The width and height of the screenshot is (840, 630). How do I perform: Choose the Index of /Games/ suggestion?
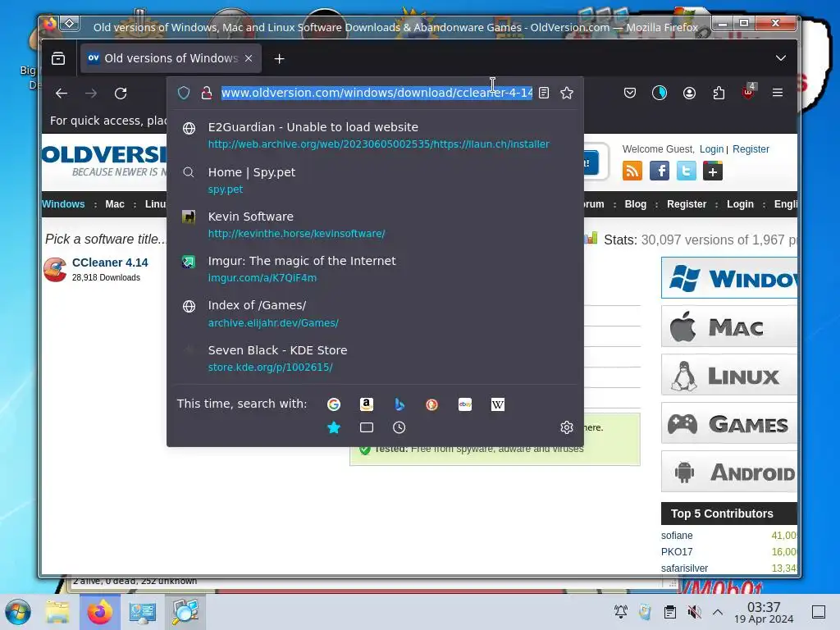coord(375,313)
